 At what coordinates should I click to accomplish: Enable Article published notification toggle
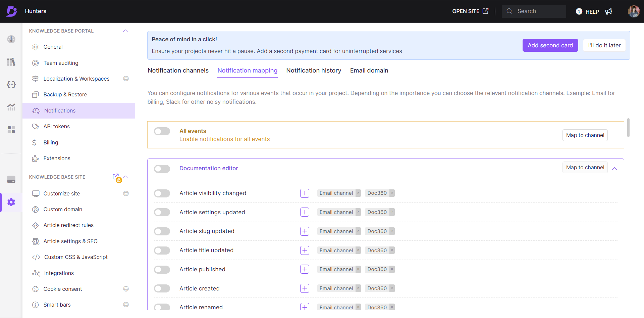162,270
